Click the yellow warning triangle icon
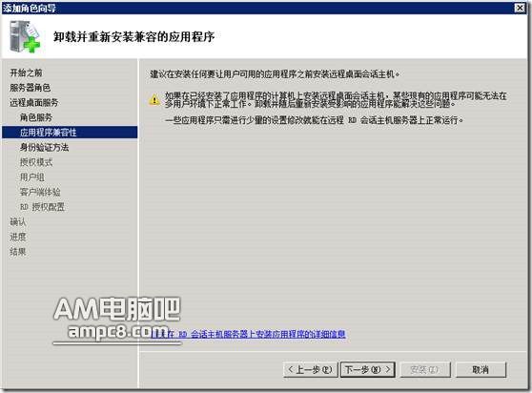The height and width of the screenshot is (393, 532). [154, 100]
